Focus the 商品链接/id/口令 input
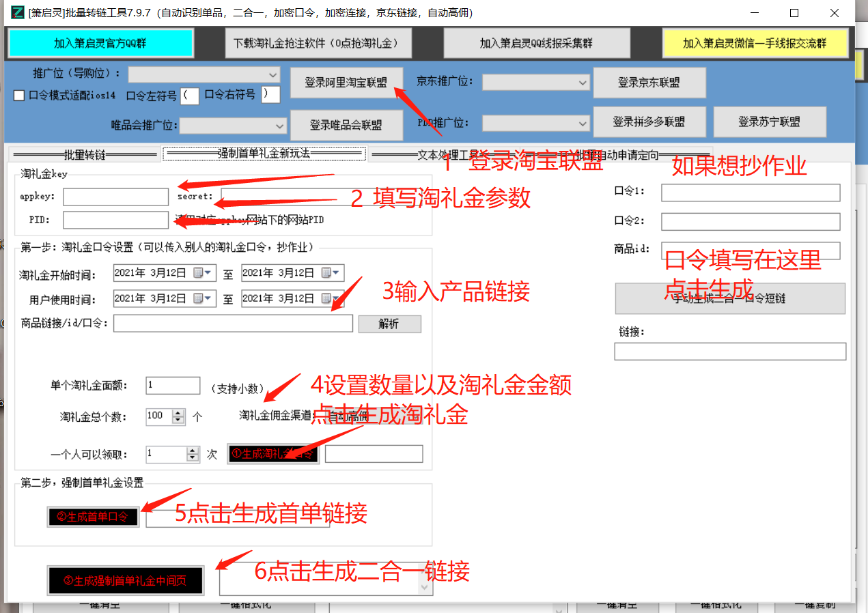 coord(233,324)
